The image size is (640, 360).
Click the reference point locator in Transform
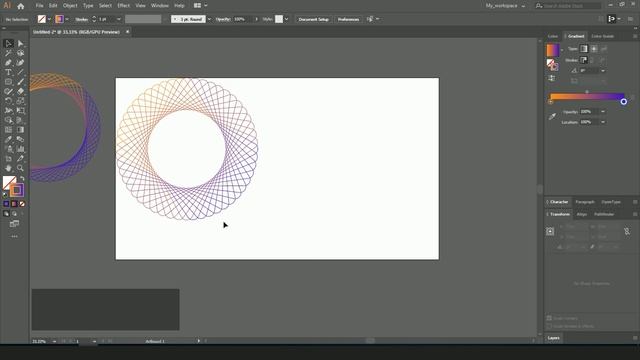pyautogui.click(x=550, y=231)
